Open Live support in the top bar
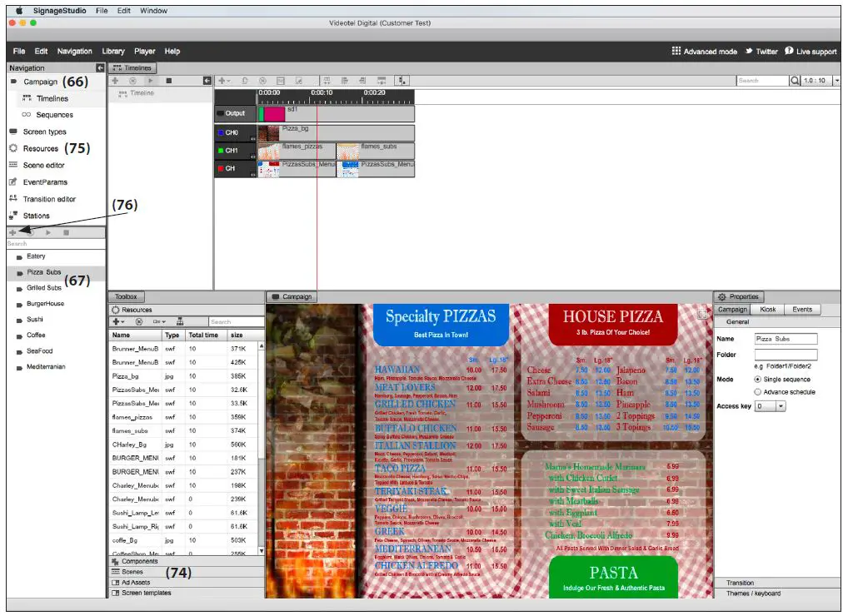Image resolution: width=843 pixels, height=616 pixels. click(x=811, y=52)
